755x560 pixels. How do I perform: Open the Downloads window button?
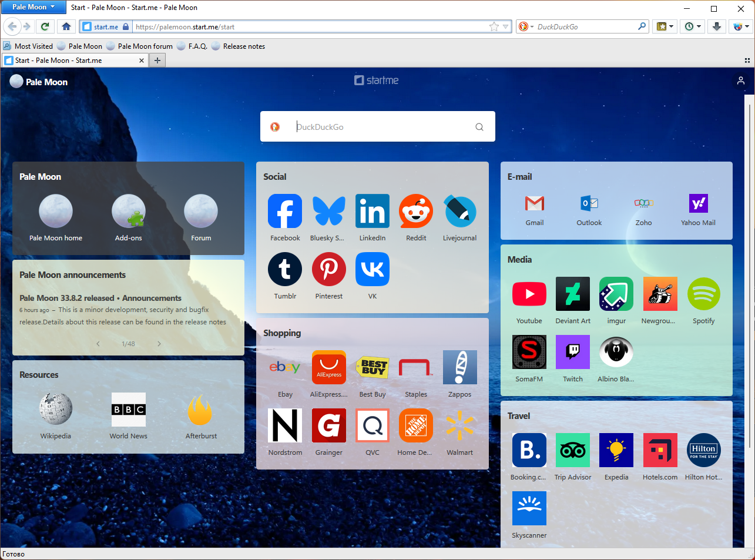717,26
